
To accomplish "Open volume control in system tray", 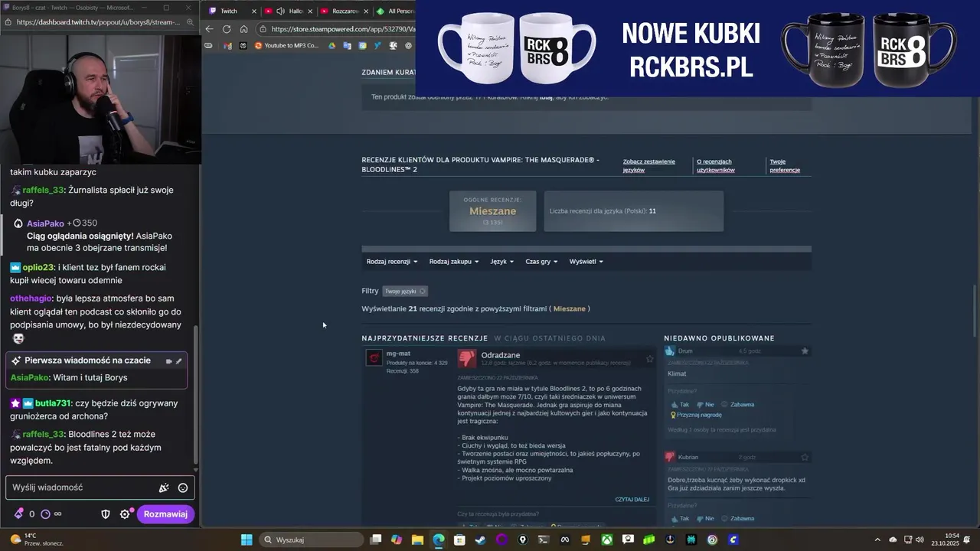I will coord(919,540).
